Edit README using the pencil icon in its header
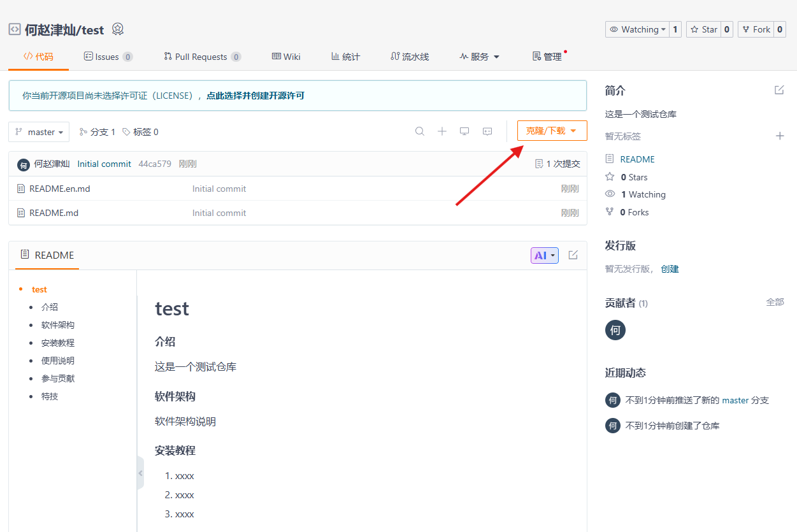This screenshot has height=532, width=797. pos(573,255)
